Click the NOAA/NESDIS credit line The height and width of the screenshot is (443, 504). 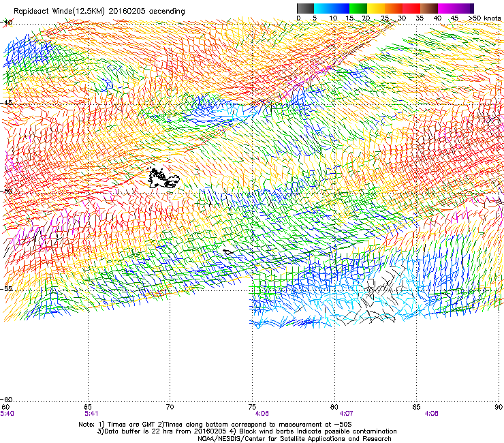click(294, 439)
